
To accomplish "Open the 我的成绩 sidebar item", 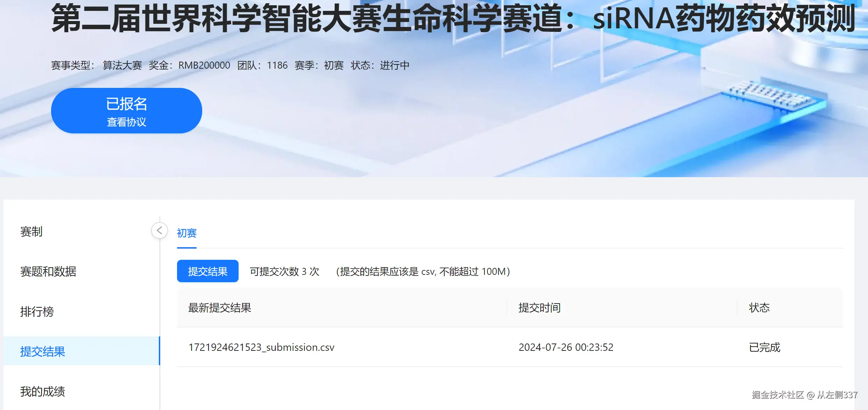I will (43, 391).
